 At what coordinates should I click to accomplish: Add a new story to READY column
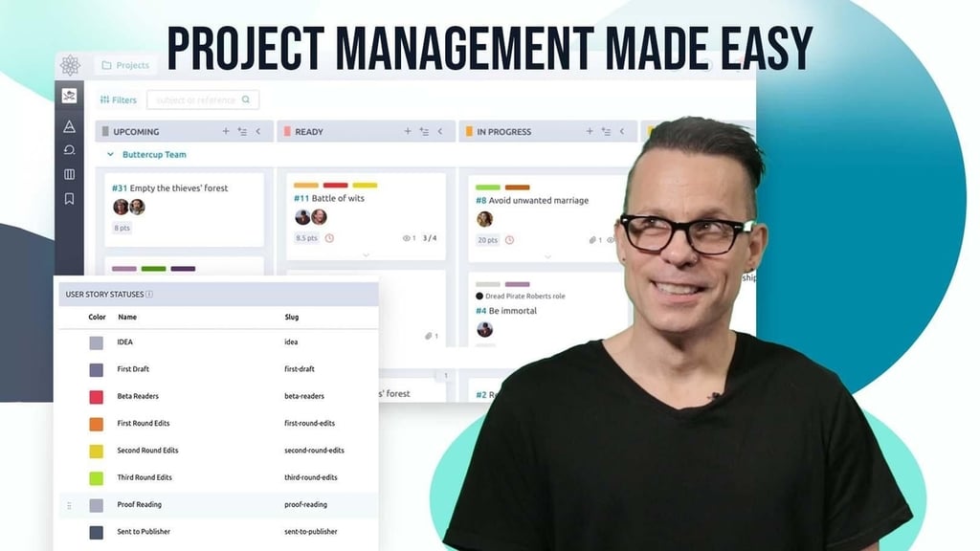(x=408, y=131)
